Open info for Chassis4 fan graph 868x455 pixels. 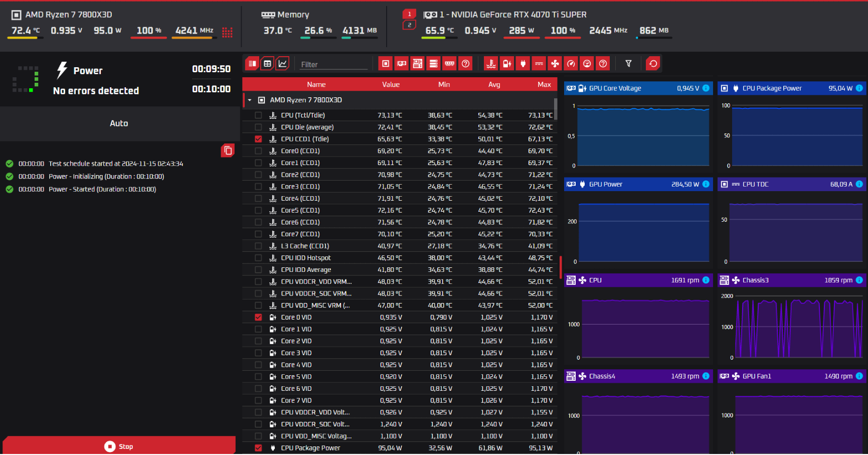point(706,376)
